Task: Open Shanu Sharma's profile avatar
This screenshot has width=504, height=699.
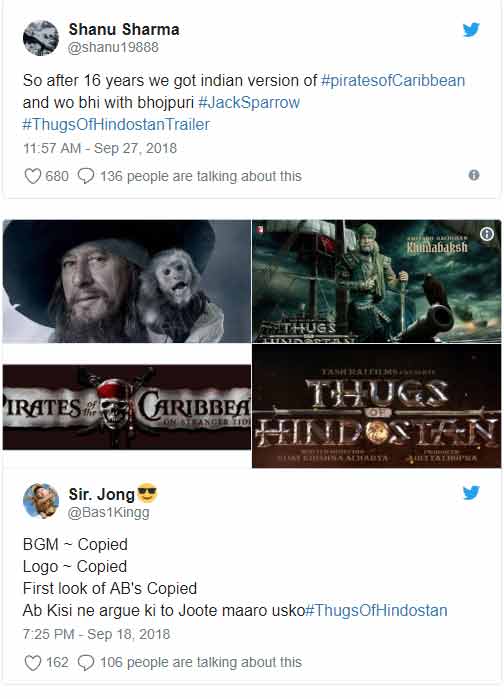Action: (x=41, y=38)
